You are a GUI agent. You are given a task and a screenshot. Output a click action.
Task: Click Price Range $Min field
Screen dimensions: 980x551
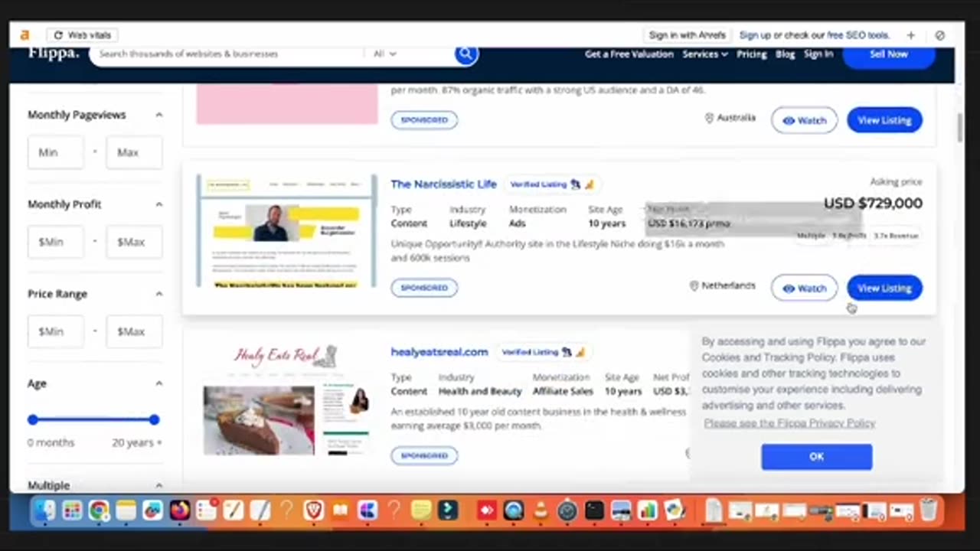click(56, 331)
